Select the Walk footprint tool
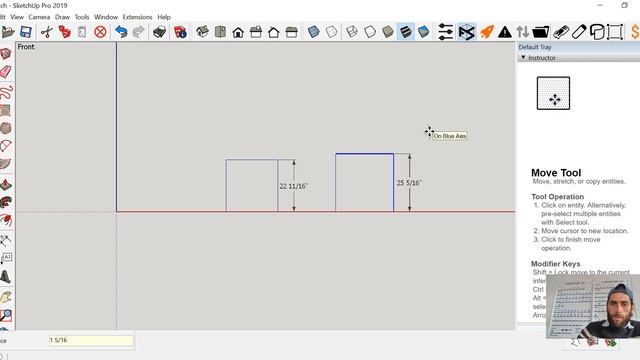Viewport: 640px width, 360px height. click(x=5, y=277)
